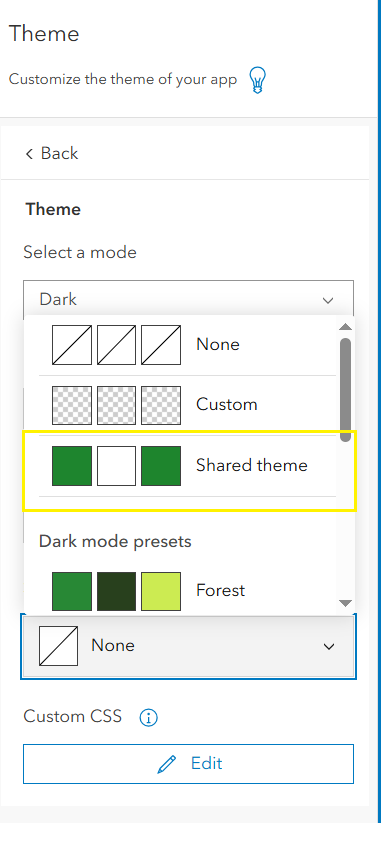
Task: Click the Custom CSS info icon
Action: 148,718
